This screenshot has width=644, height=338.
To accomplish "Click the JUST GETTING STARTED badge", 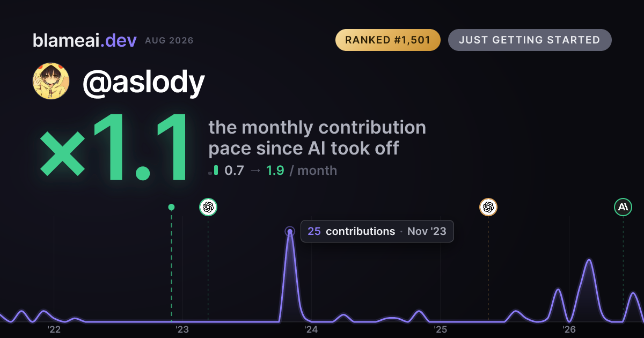I will coord(530,40).
